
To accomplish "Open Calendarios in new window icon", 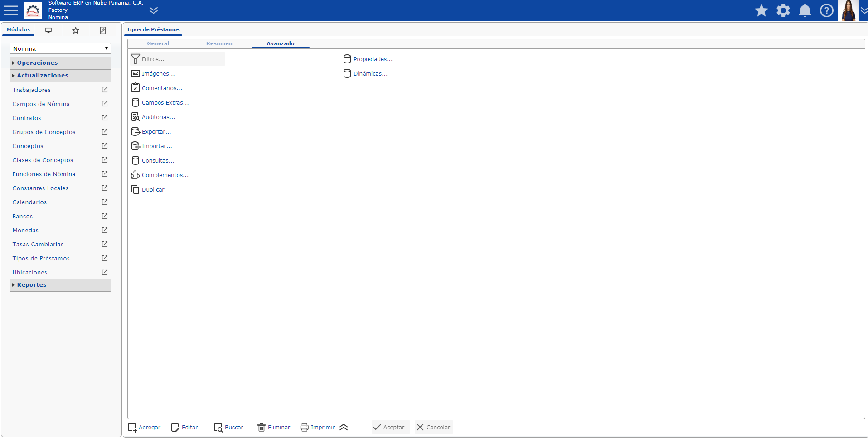I will (x=105, y=202).
